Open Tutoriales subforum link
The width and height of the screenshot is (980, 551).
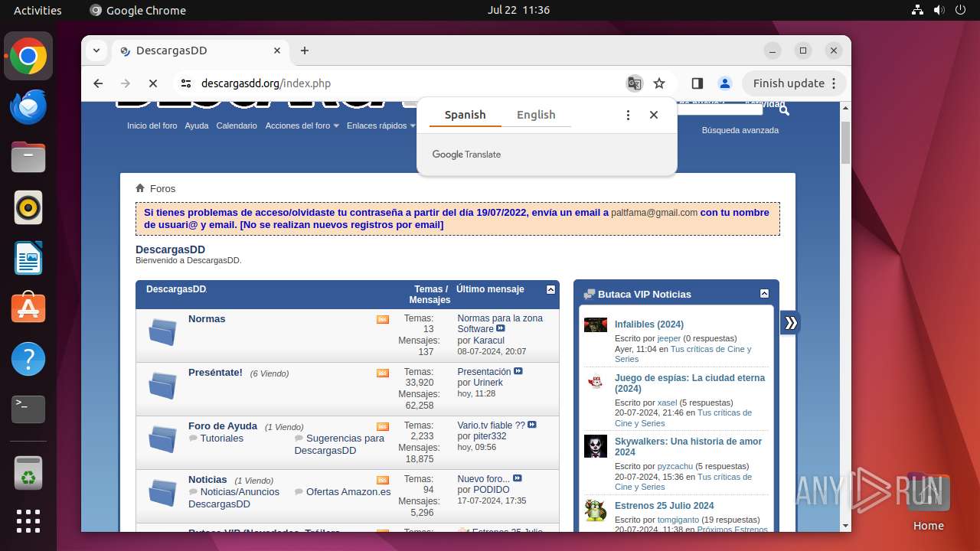222,439
